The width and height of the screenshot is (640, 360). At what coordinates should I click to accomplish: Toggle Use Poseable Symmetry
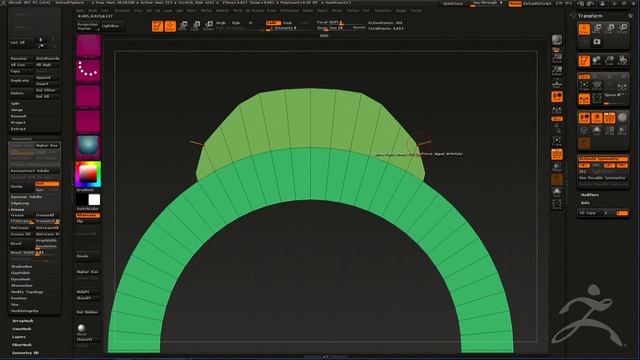[x=603, y=178]
